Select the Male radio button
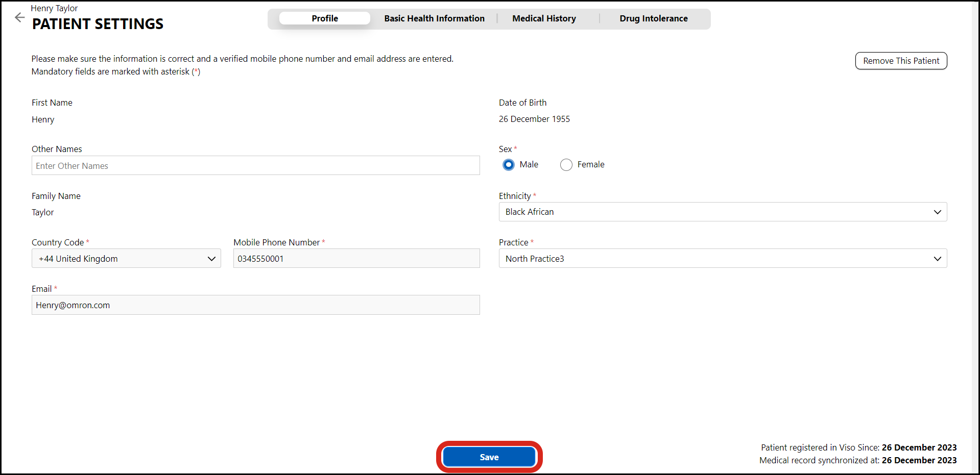 pyautogui.click(x=508, y=165)
